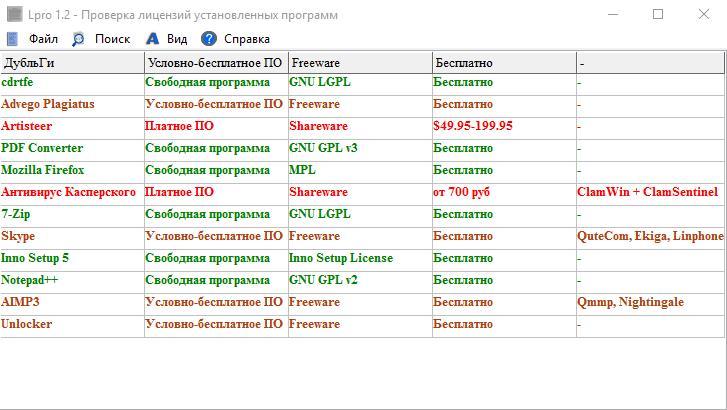
Task: Click Shareware in Касперского row
Action: [x=318, y=192]
